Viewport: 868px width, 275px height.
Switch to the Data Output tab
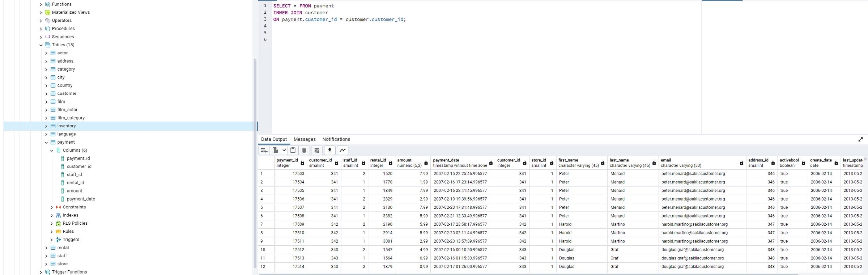pos(274,139)
